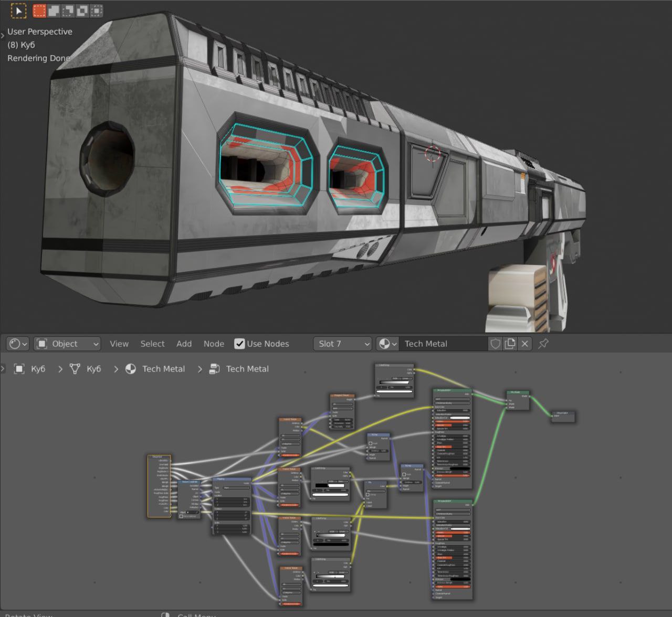The height and width of the screenshot is (617, 672).
Task: Pick the Extend Selection mode icon
Action: pyautogui.click(x=54, y=10)
